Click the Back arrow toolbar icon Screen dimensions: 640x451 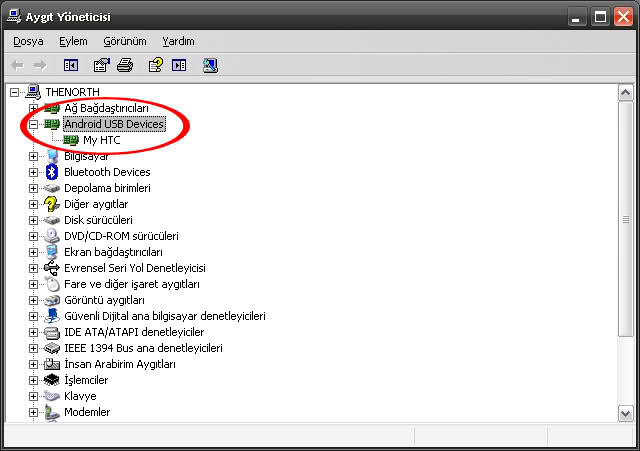pyautogui.click(x=18, y=65)
